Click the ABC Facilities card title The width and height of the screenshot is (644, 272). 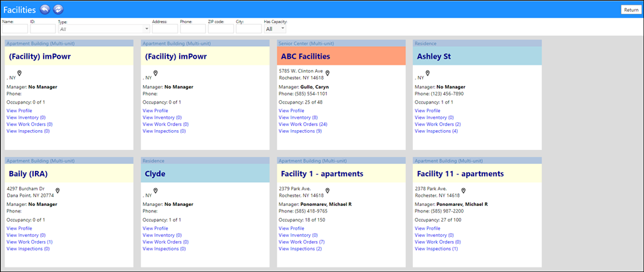point(306,57)
